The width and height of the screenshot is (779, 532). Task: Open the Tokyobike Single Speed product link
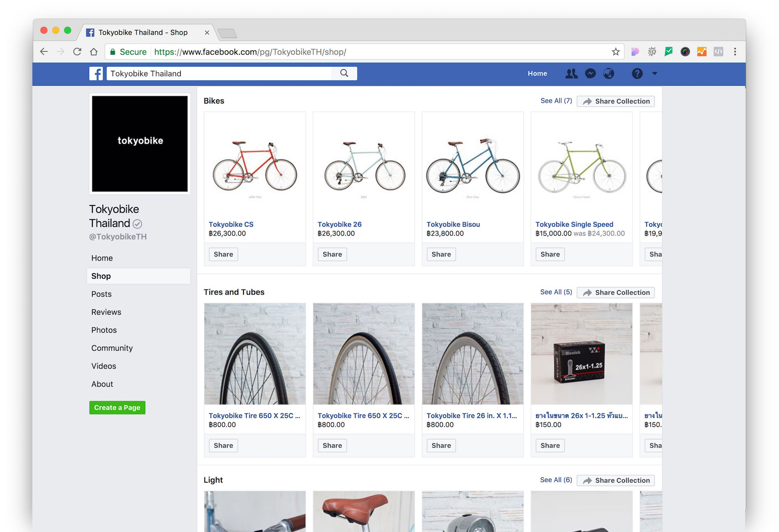574,224
